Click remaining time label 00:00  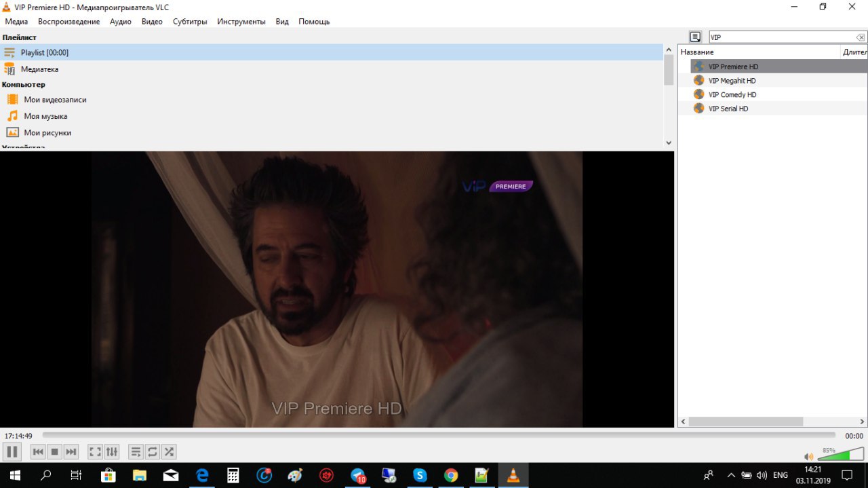854,436
